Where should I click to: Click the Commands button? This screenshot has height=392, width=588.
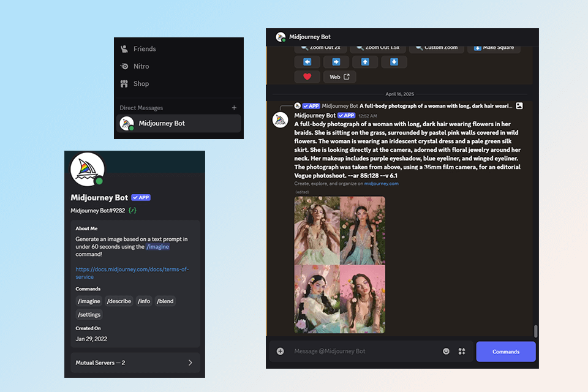point(506,352)
